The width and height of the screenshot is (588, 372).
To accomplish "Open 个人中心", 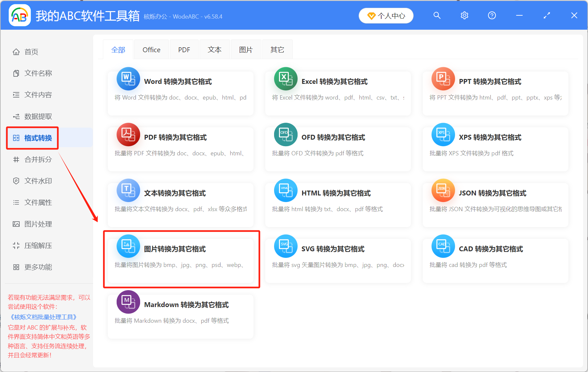I will coord(386,15).
